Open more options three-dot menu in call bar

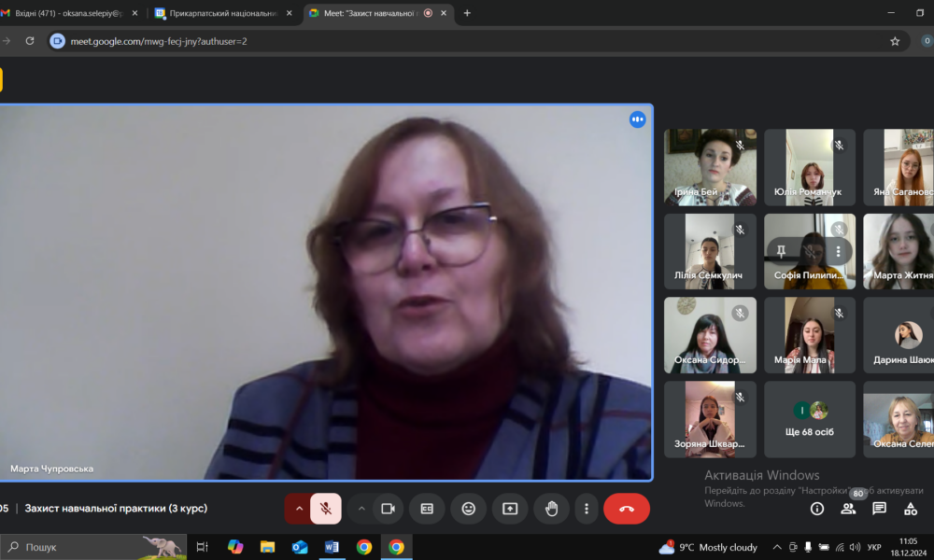[x=587, y=509]
